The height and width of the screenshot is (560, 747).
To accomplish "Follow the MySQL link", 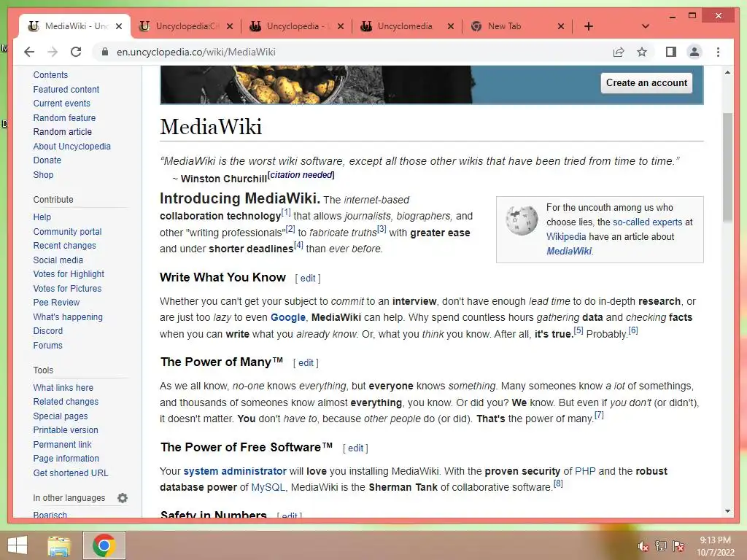I will click(268, 487).
